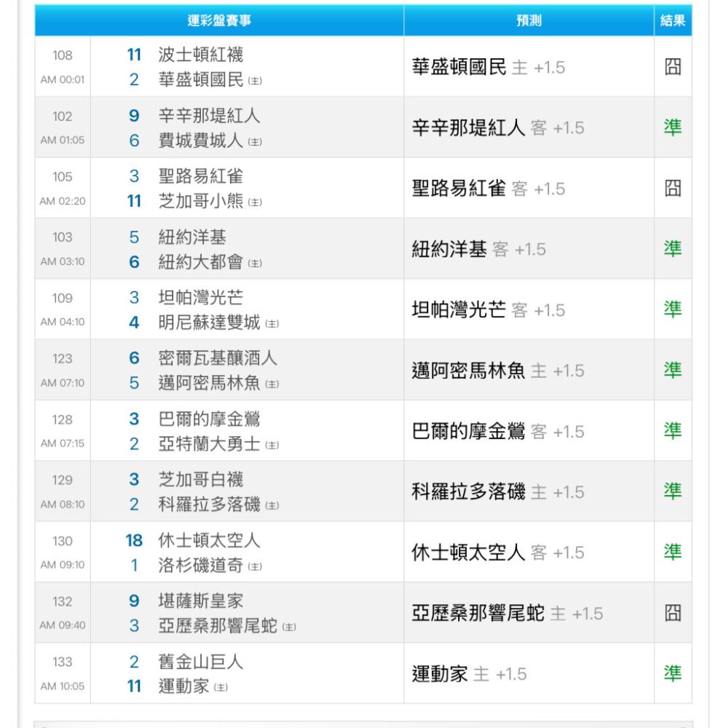Click the 結果 column header

click(x=673, y=20)
